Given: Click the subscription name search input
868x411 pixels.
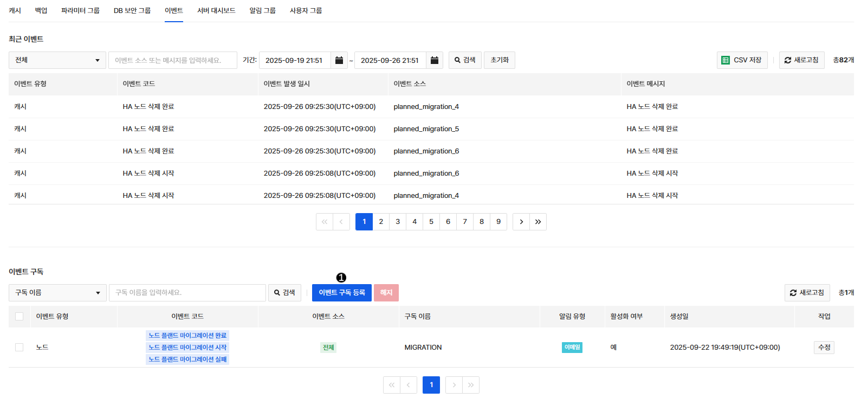Looking at the screenshot, I should pyautogui.click(x=187, y=293).
